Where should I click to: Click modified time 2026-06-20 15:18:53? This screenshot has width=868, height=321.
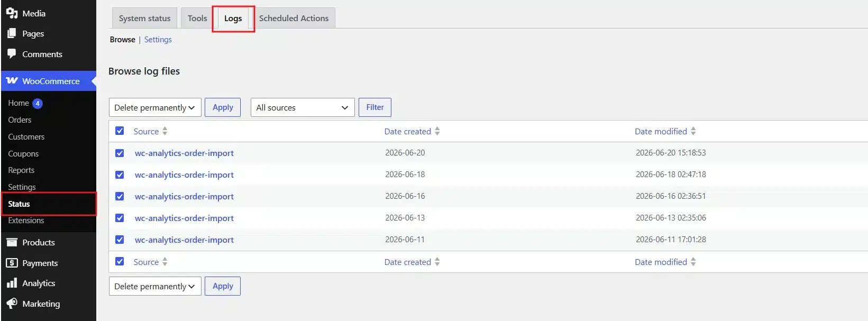pos(671,153)
